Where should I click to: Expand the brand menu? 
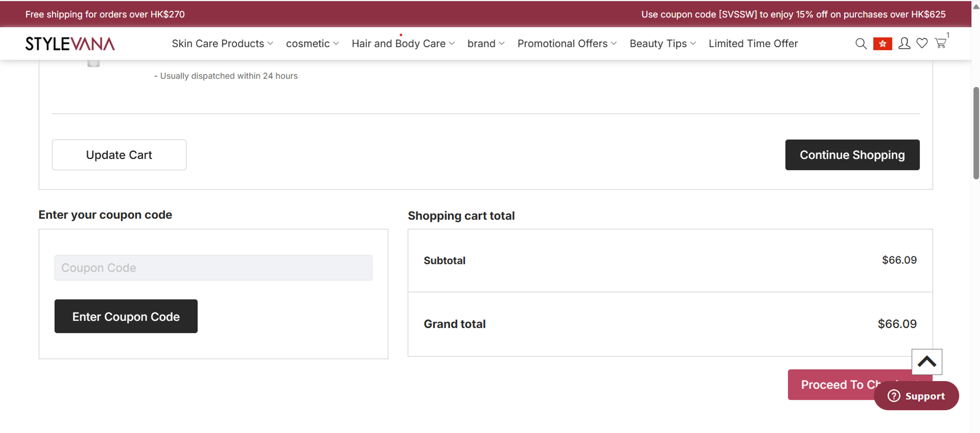click(486, 44)
